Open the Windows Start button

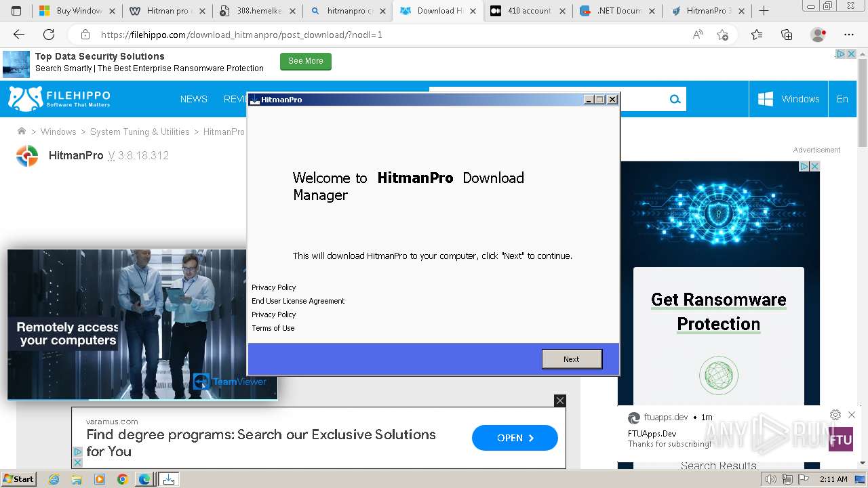[x=19, y=479]
